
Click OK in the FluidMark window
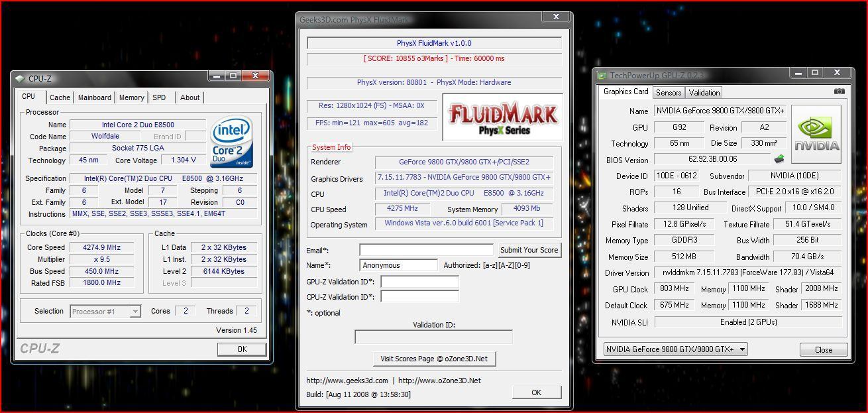[x=537, y=392]
